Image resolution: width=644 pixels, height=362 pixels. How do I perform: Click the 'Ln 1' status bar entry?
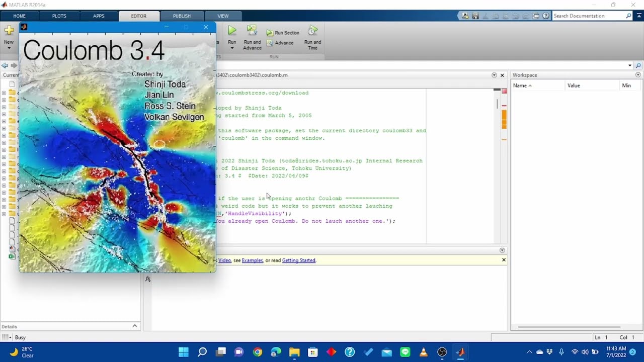[602, 337]
